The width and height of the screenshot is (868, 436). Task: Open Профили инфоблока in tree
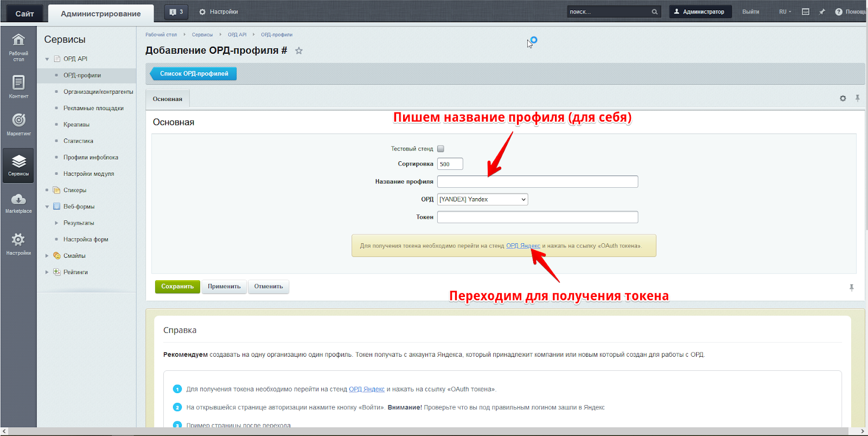coord(91,157)
